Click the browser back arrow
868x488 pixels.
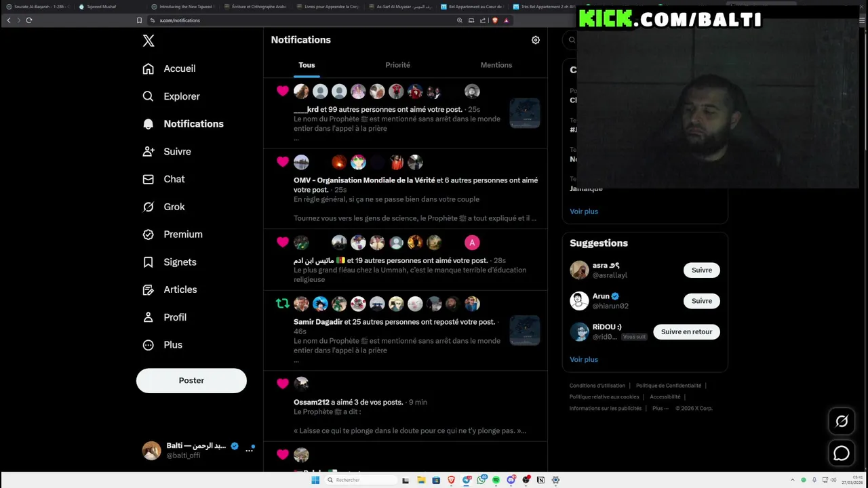tap(9, 20)
